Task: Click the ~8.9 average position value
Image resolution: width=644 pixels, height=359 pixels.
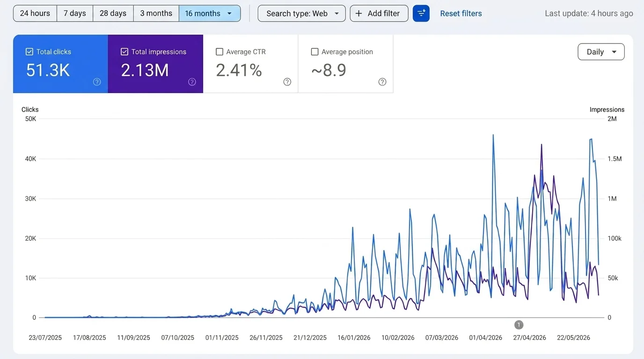Action: point(329,70)
